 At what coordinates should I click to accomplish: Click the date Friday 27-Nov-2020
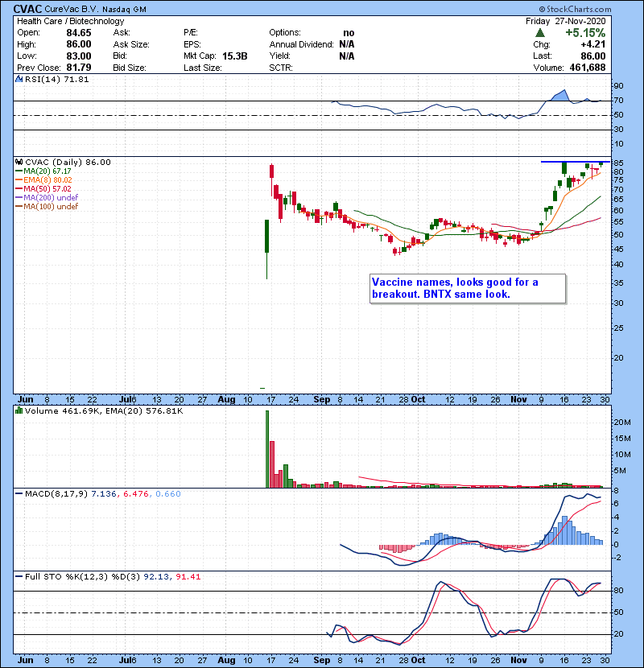coord(566,21)
